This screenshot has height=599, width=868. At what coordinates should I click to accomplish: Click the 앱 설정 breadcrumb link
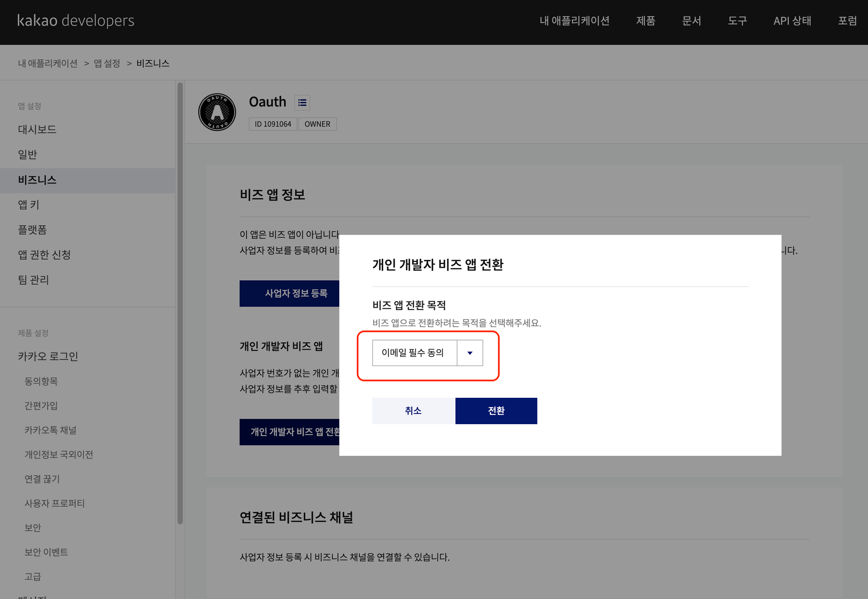[x=107, y=63]
